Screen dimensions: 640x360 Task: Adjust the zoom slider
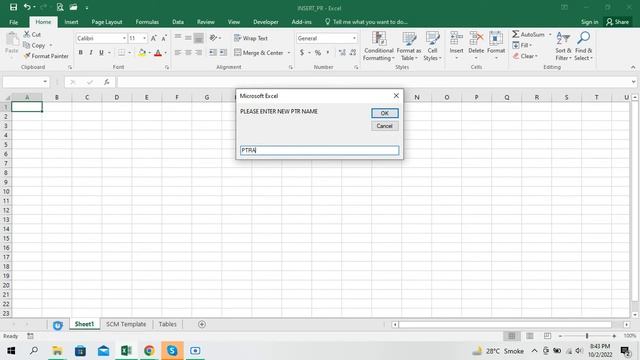coord(587,336)
